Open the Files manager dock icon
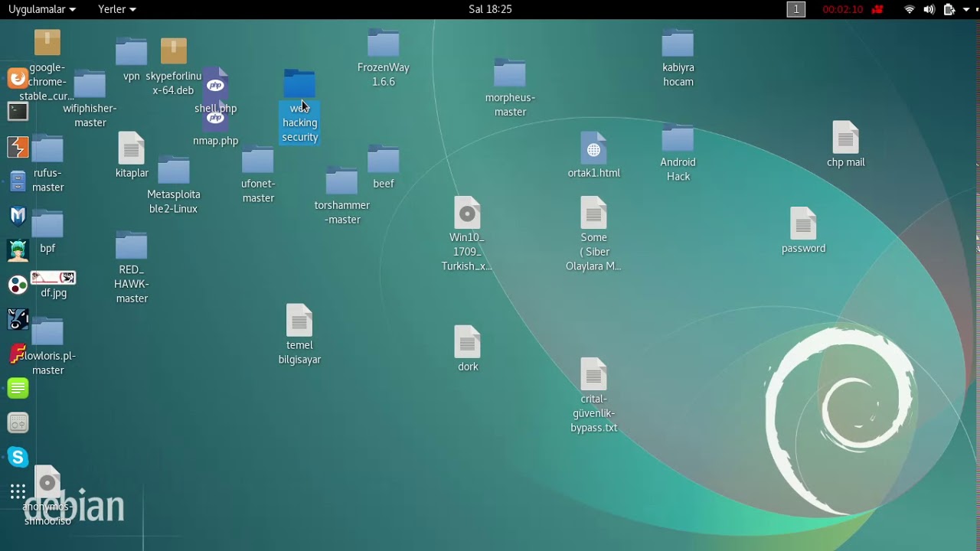The image size is (980, 551). point(18,181)
